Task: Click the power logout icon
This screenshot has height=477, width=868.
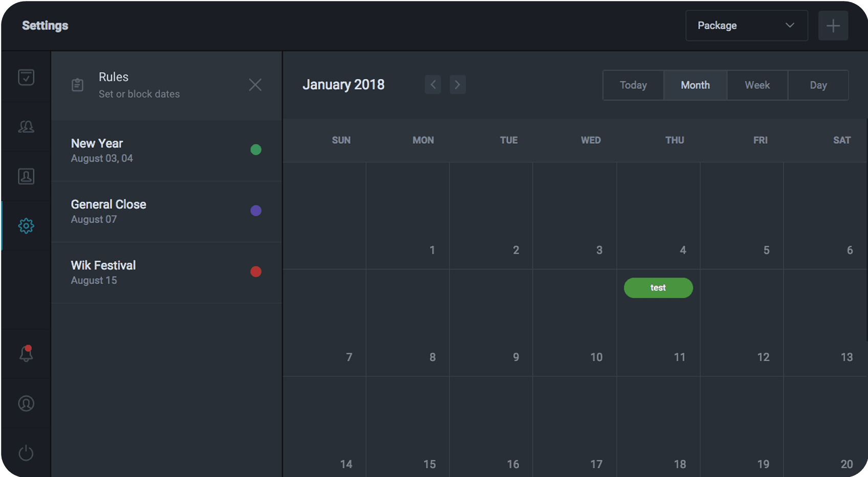Action: 26,453
